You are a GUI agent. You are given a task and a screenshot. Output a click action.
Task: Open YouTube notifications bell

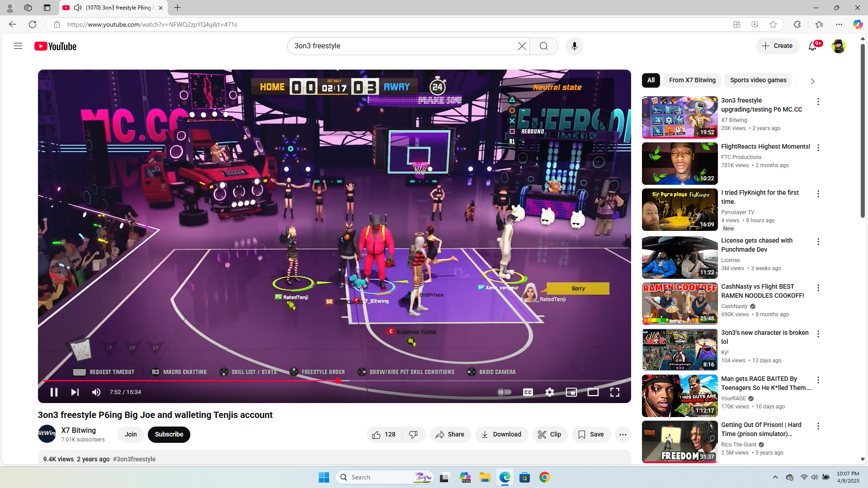[812, 46]
